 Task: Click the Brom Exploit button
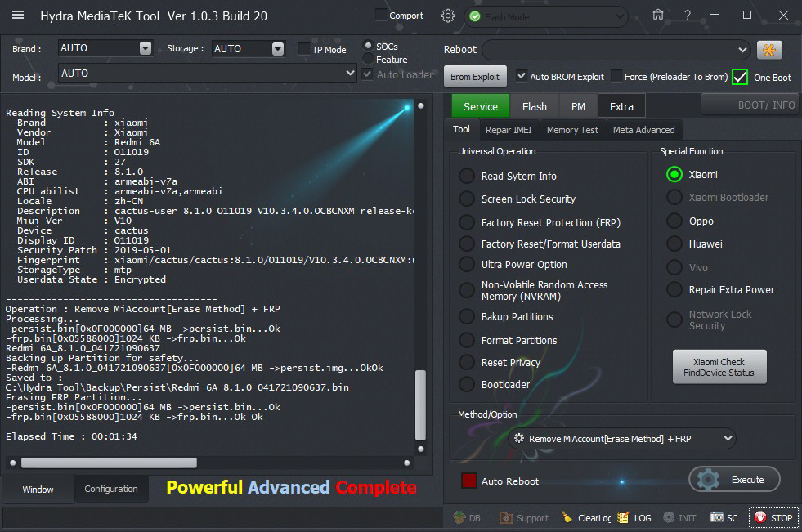475,77
